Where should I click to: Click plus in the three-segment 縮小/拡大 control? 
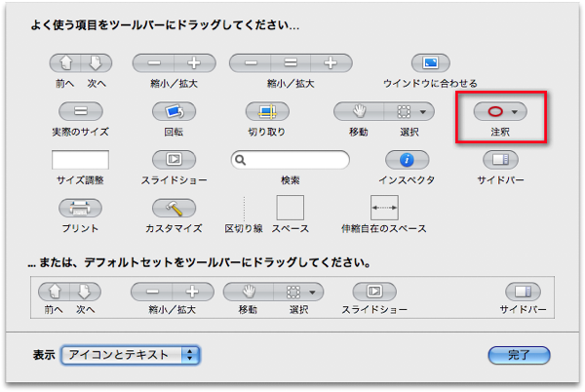tap(331, 62)
